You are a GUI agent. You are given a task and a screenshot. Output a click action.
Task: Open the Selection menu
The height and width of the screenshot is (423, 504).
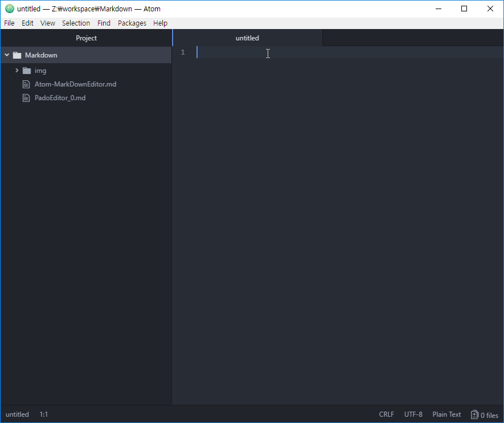tap(76, 23)
